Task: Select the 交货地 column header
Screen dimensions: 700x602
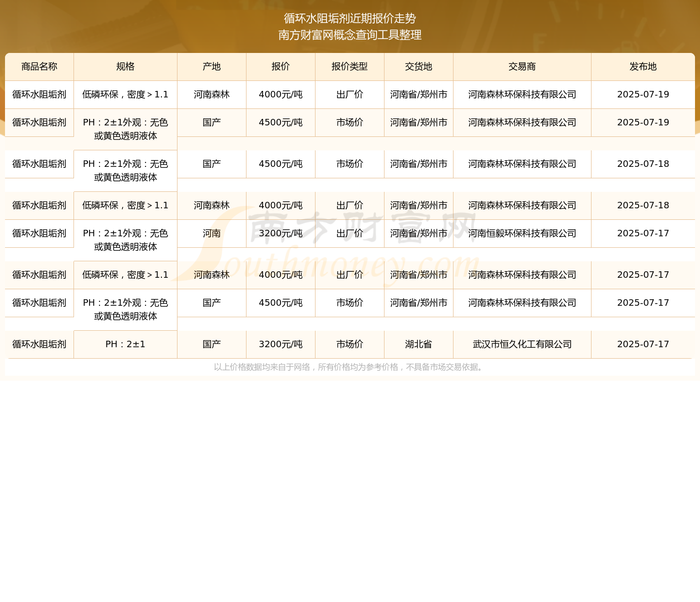Action: (x=419, y=66)
